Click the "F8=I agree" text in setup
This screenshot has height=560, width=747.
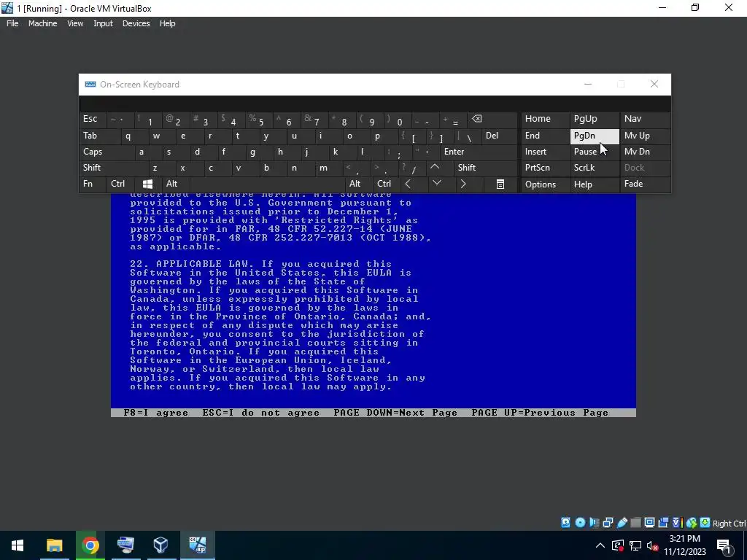click(156, 413)
